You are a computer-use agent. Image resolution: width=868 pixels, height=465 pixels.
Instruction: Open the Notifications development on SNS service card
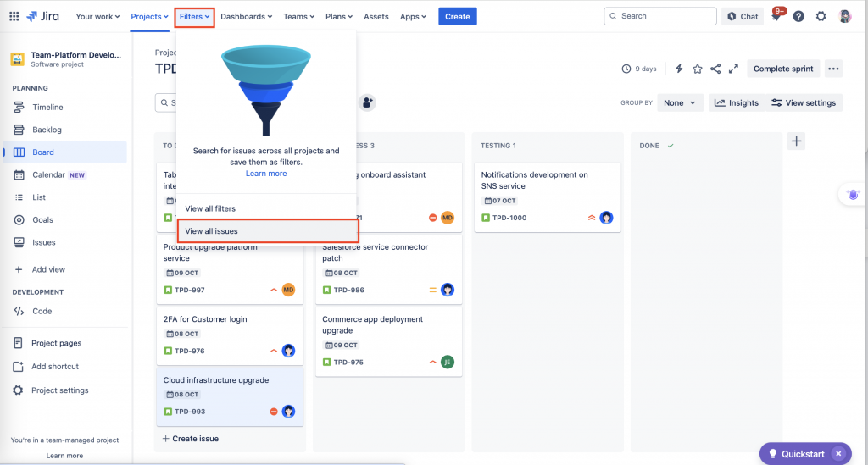point(548,197)
